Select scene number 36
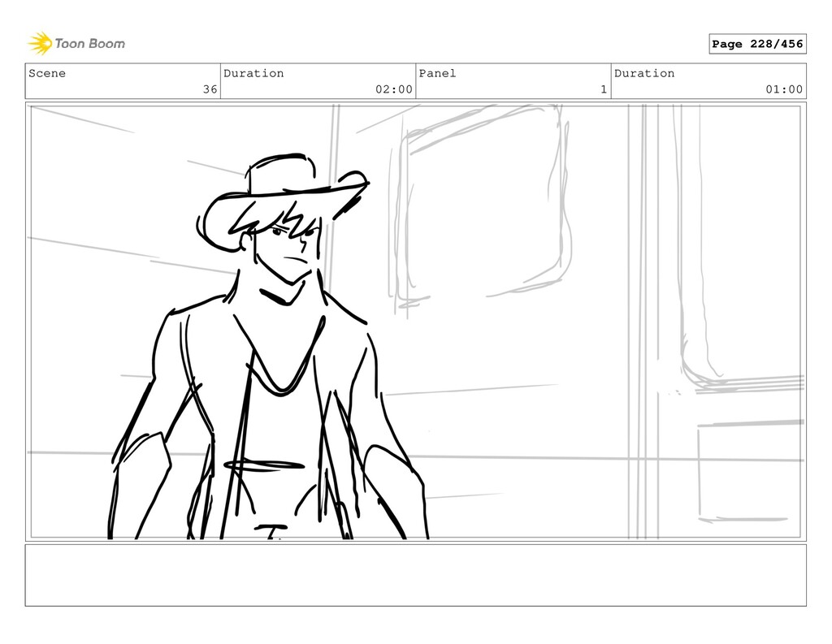This screenshot has width=832, height=644. tap(210, 89)
